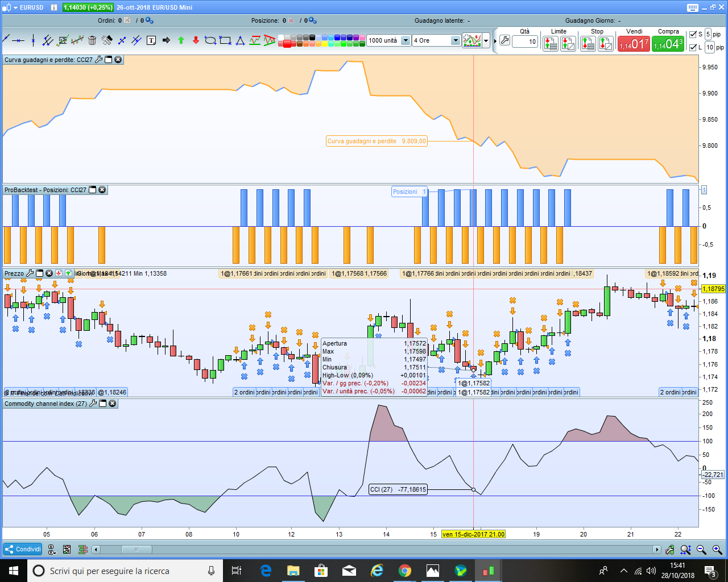Image resolution: width=728 pixels, height=582 pixels.
Task: Open the 1000 unità dropdown
Action: coord(406,40)
